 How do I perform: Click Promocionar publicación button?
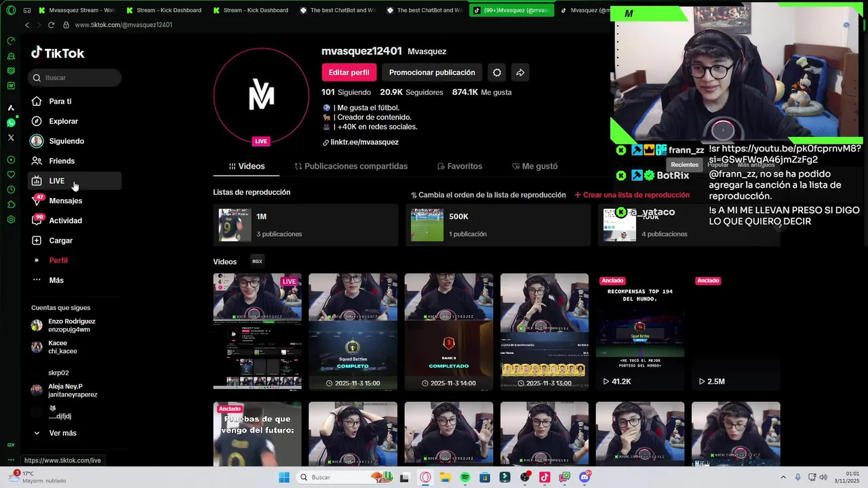[x=432, y=73]
